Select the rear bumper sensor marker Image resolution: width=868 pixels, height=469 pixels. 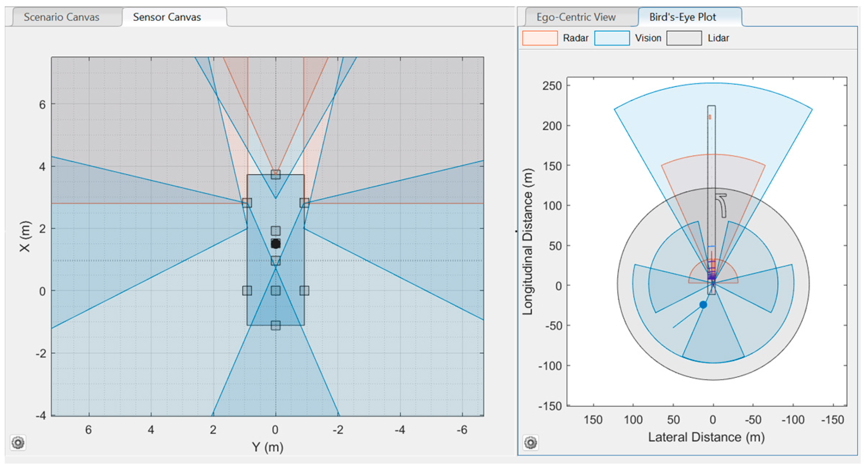(275, 325)
